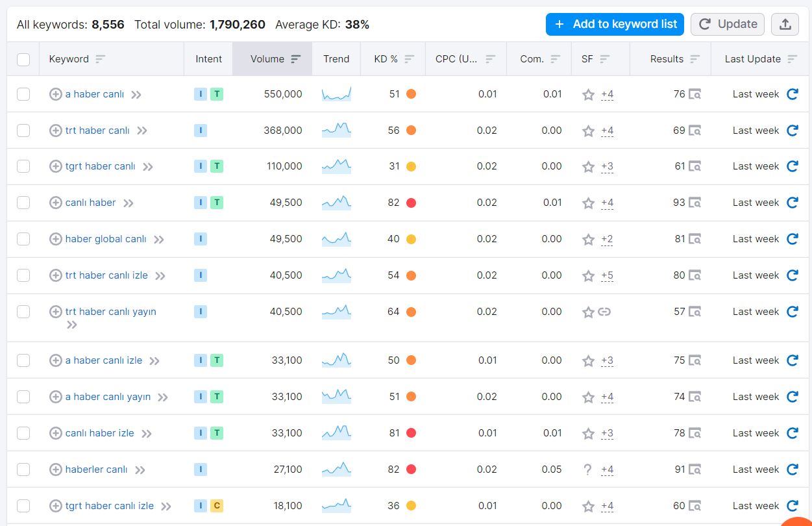
Task: Click the export upload icon button
Action: point(785,25)
